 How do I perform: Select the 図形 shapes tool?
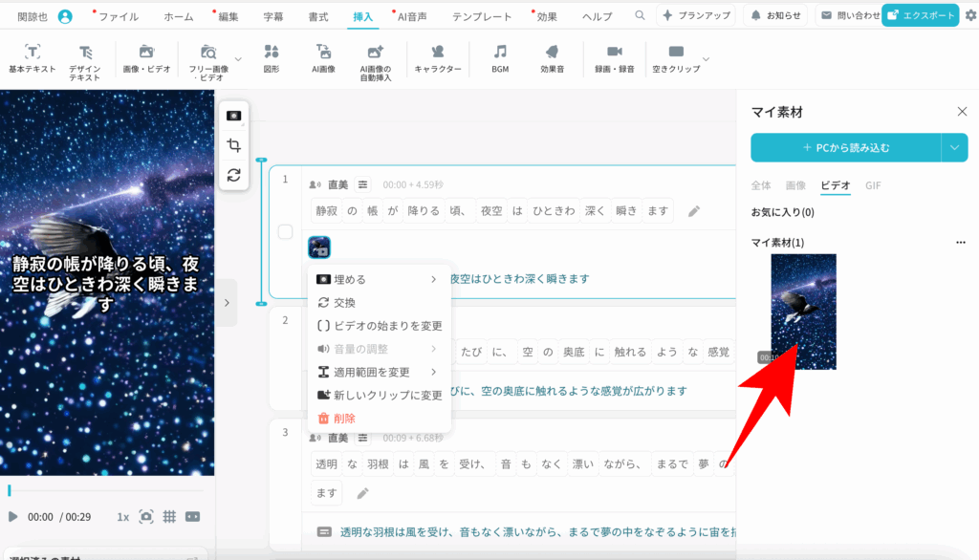point(272,58)
